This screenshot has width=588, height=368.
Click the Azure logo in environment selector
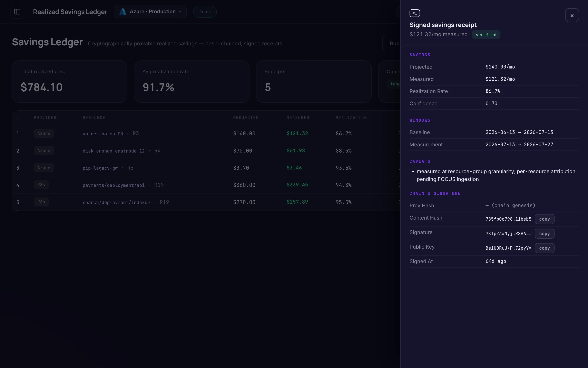[x=123, y=12]
